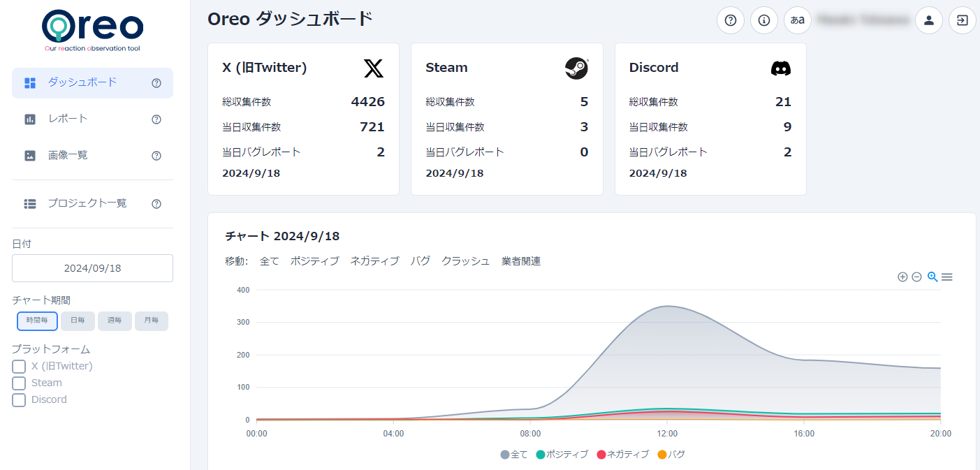Switch chart period to 日毎
The width and height of the screenshot is (980, 470).
point(78,321)
